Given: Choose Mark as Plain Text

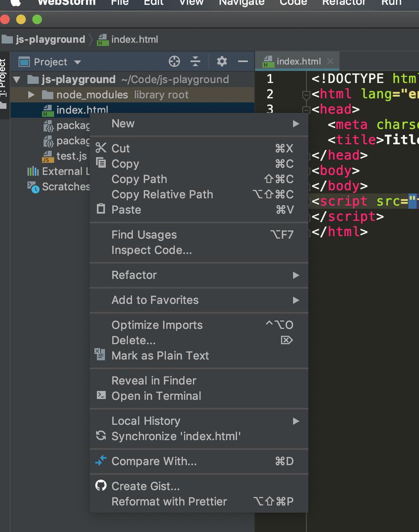Looking at the screenshot, I should 199,356.
